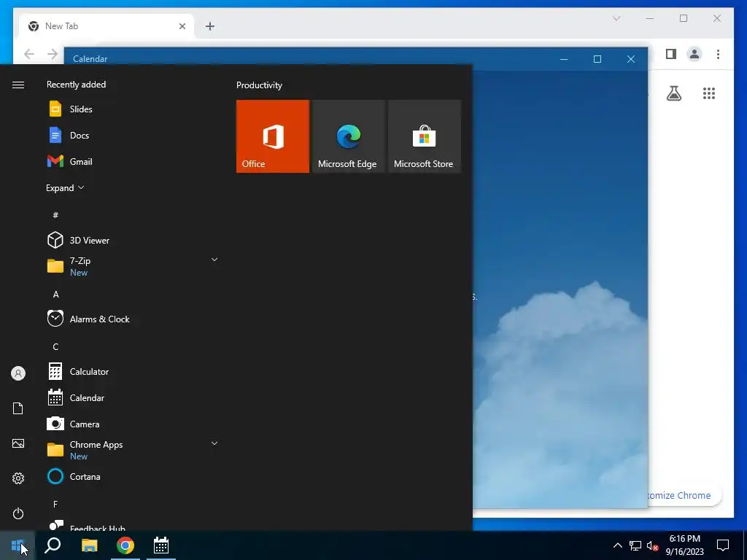Viewport: 747px width, 560px height.
Task: Switch to Calendar app in taskbar
Action: pyautogui.click(x=161, y=545)
